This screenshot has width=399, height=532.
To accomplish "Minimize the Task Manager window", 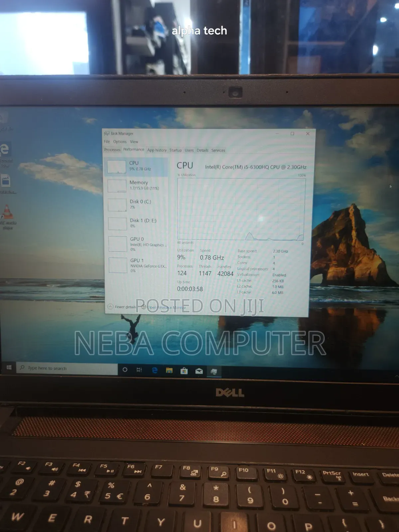I will (277, 134).
